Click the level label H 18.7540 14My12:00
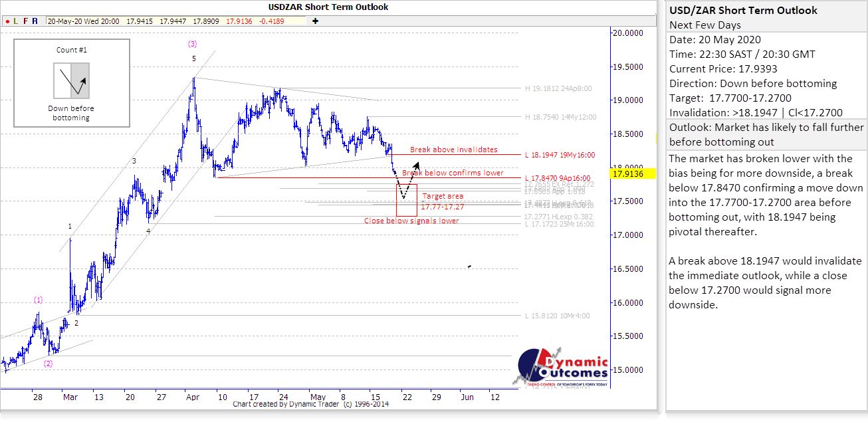The width and height of the screenshot is (868, 426). [x=560, y=116]
